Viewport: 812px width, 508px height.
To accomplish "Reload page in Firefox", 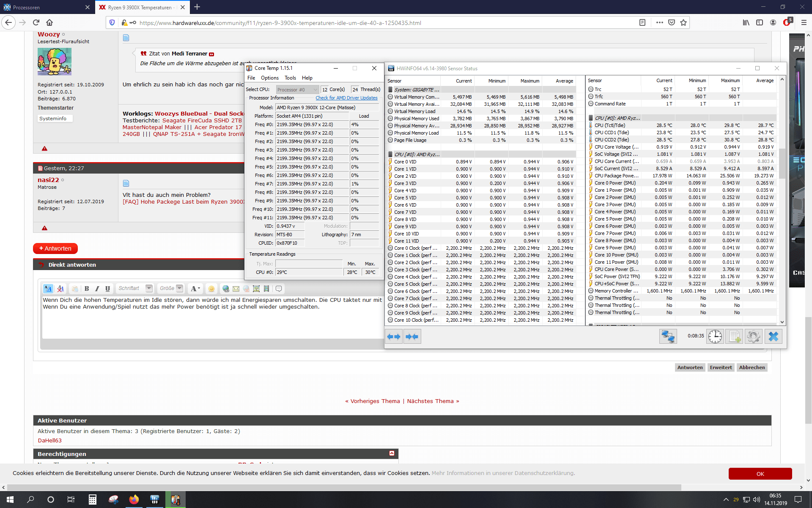I will [x=36, y=22].
